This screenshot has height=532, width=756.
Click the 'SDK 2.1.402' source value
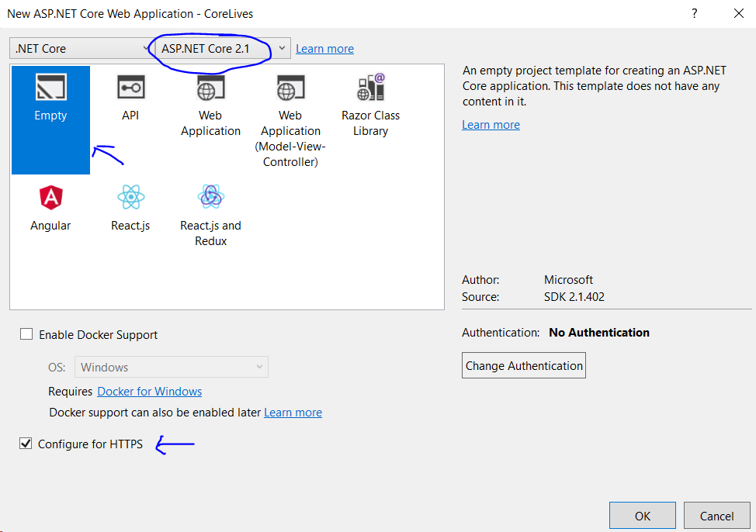point(574,297)
